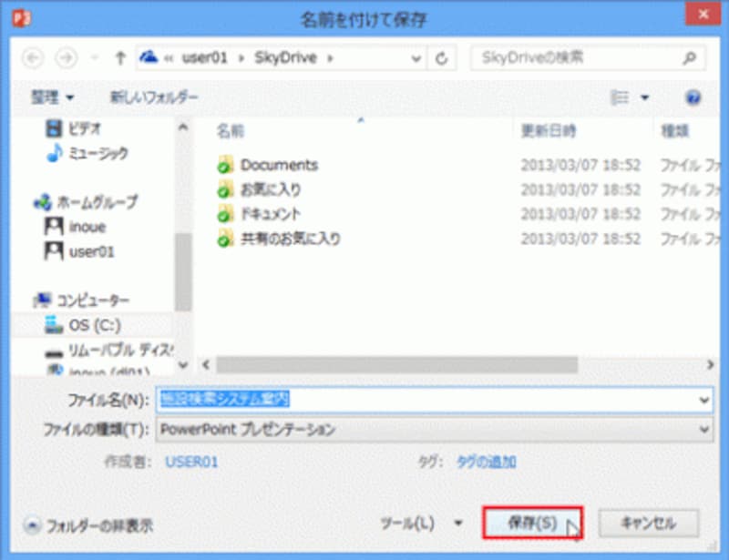Sort by the 名前 column header
729x560 pixels.
pos(231,131)
